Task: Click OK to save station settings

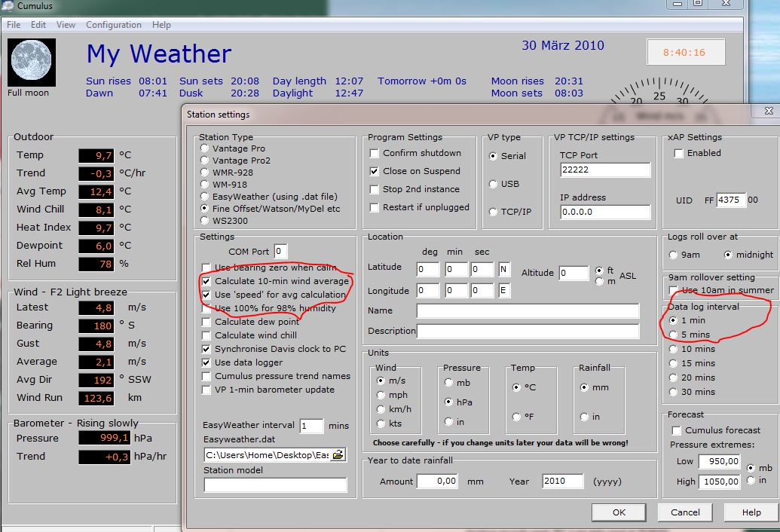Action: tap(619, 512)
